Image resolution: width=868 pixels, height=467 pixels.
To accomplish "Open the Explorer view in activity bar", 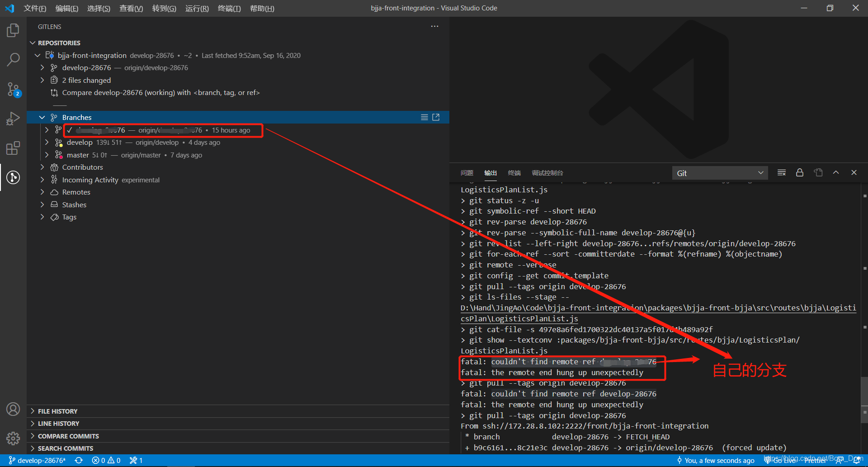I will (x=13, y=31).
